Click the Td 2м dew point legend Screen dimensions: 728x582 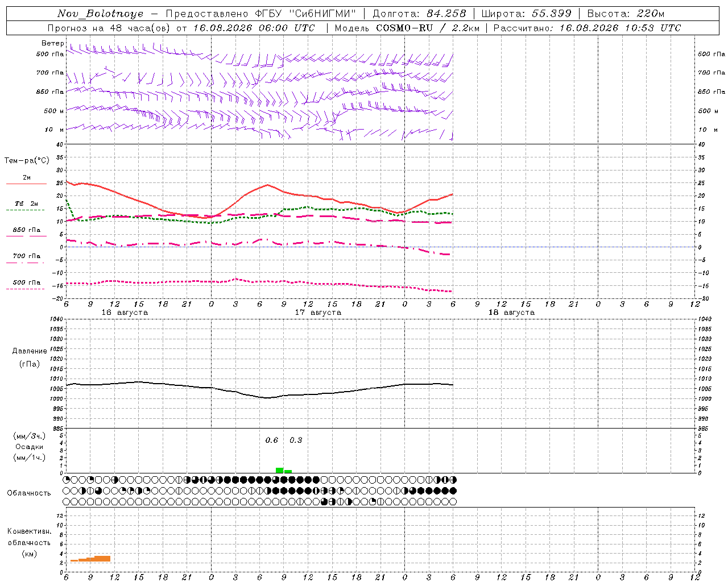click(26, 203)
